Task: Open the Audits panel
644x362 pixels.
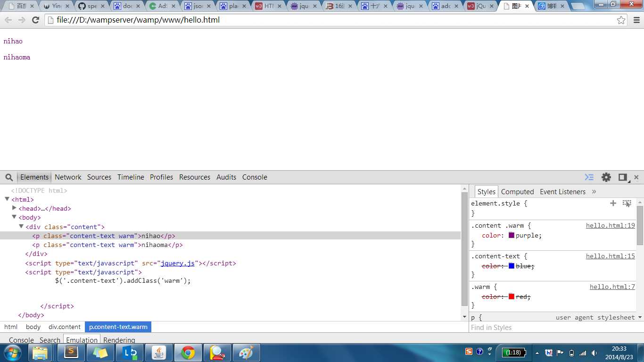Action: [x=226, y=177]
